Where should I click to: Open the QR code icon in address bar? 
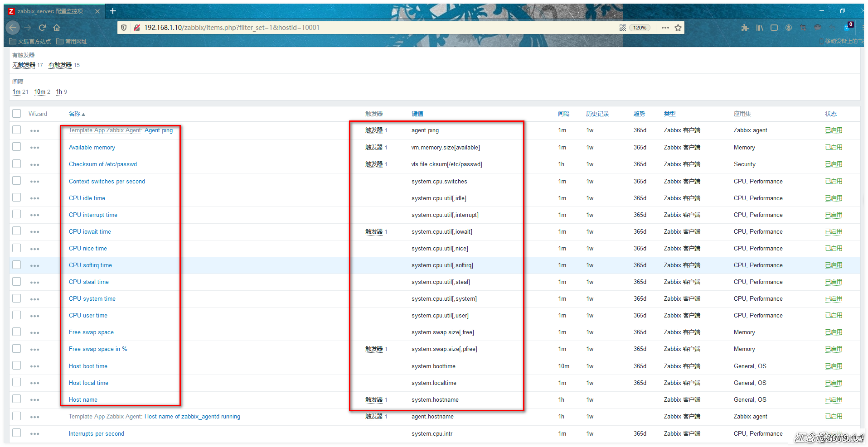(623, 28)
